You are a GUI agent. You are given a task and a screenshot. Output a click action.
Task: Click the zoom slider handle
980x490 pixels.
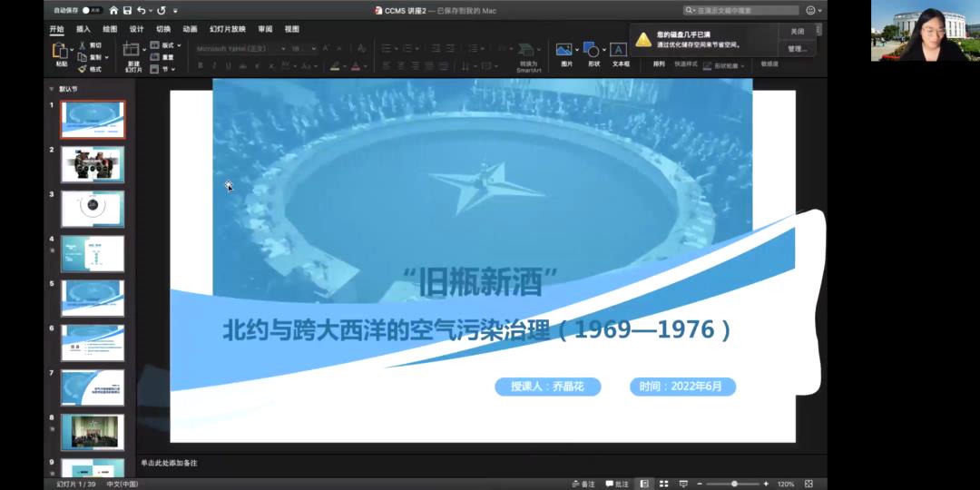click(734, 484)
